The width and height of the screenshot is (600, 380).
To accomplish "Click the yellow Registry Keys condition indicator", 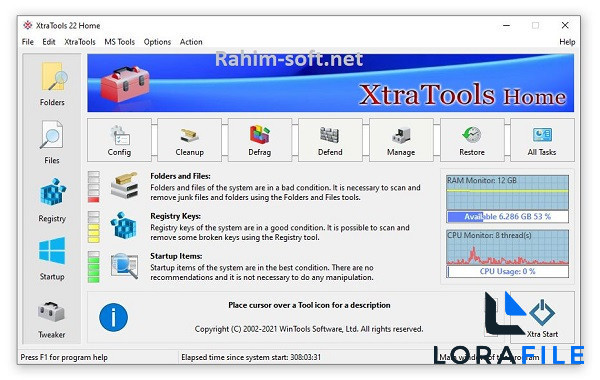I will (94, 227).
